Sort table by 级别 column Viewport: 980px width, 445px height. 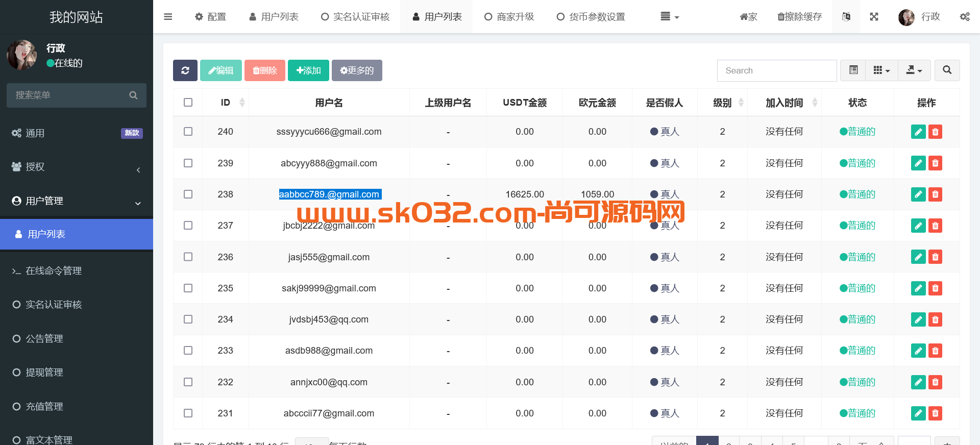722,103
